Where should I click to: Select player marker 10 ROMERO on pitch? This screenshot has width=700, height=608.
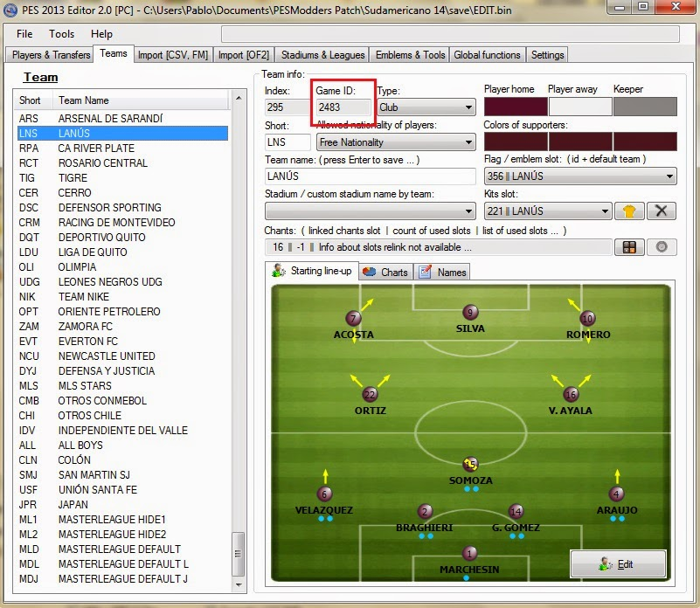tap(587, 318)
